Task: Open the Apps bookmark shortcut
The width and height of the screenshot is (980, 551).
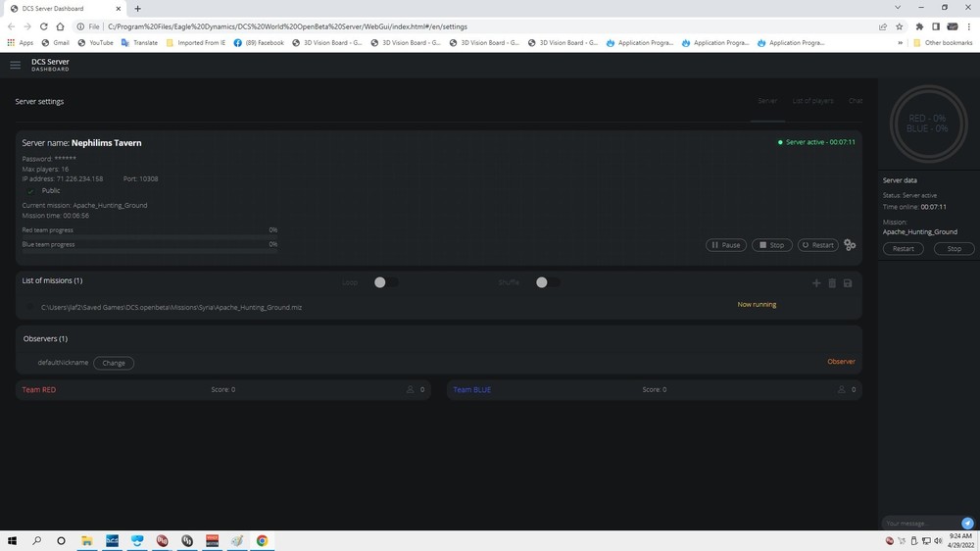Action: click(x=22, y=42)
